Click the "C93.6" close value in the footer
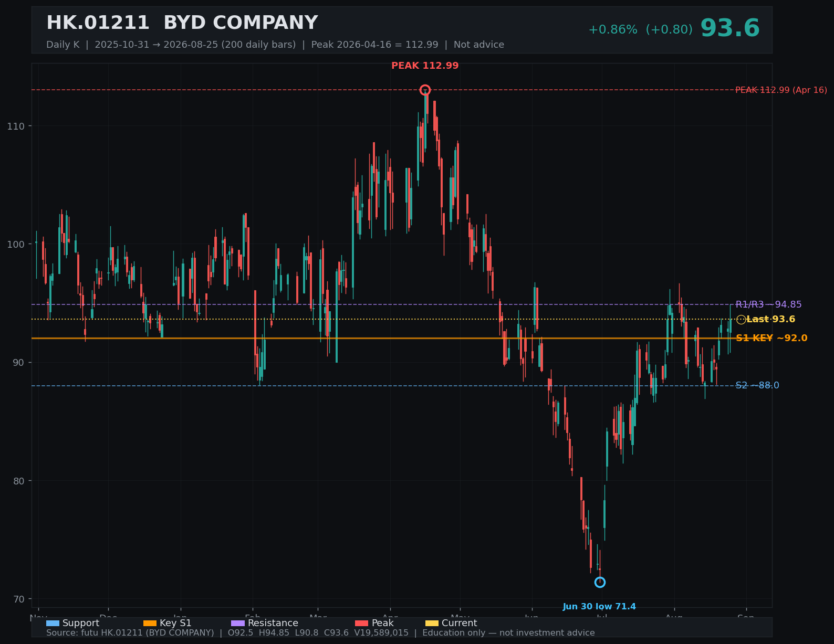Viewport: 834px width, 644px height. pos(336,633)
